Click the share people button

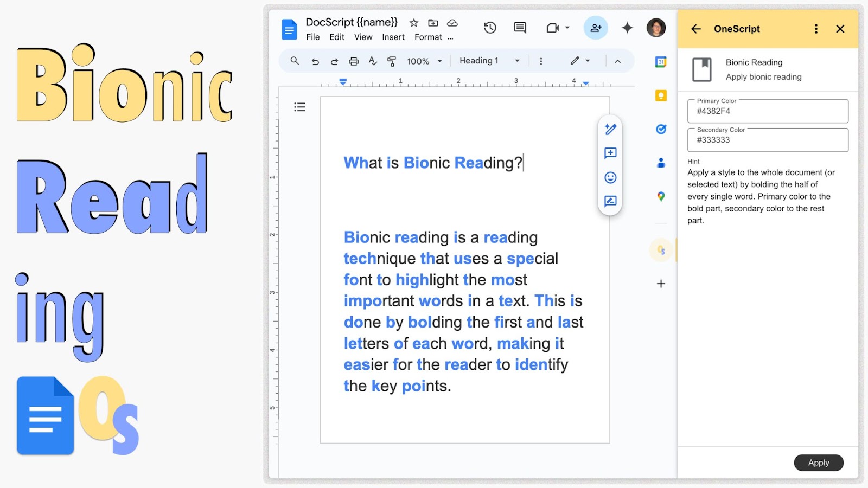(596, 28)
